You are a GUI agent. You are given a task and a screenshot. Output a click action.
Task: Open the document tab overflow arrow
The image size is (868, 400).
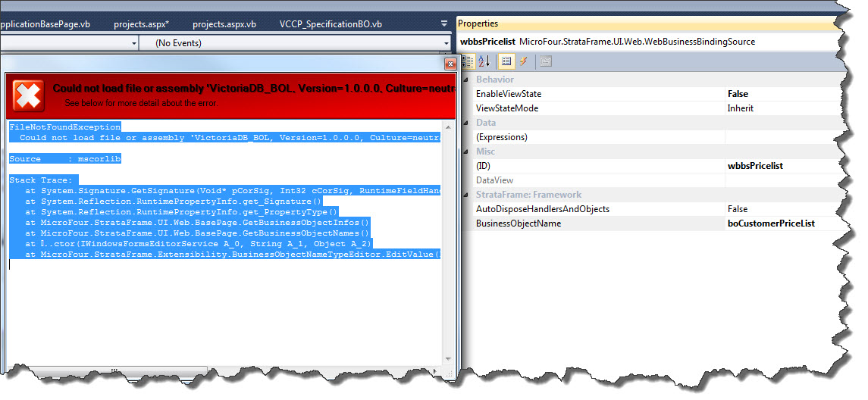pos(444,23)
